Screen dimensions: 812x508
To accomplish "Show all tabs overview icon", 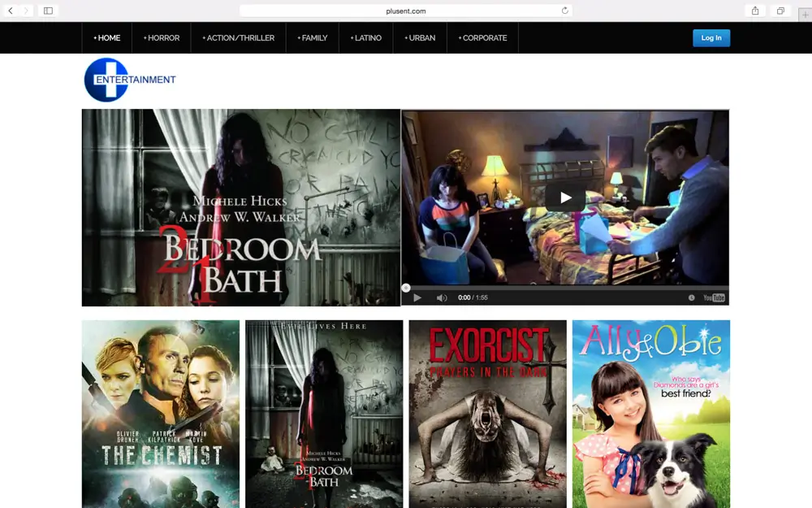I will tap(780, 11).
